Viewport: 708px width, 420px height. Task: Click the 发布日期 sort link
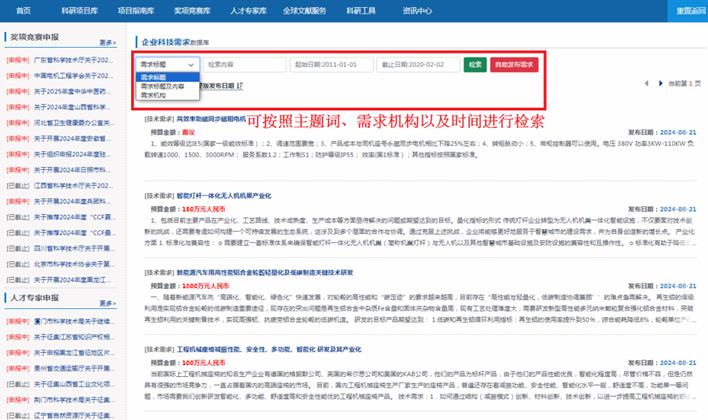(x=221, y=86)
